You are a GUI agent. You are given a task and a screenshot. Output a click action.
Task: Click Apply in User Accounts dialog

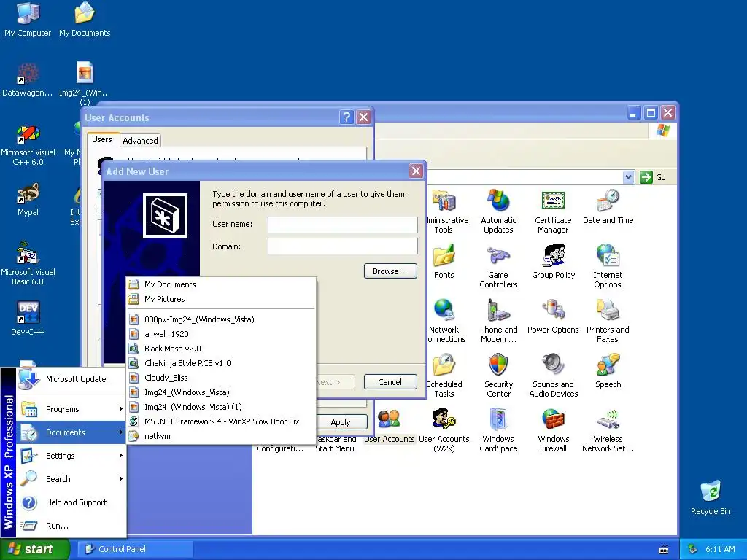[341, 422]
